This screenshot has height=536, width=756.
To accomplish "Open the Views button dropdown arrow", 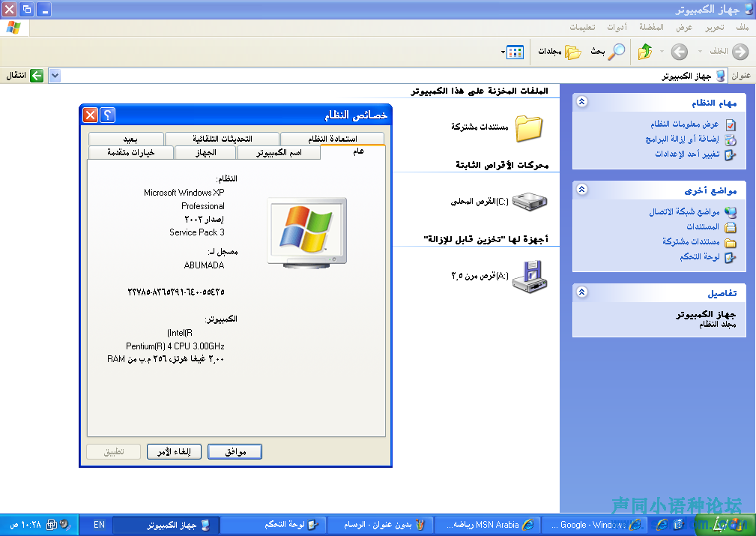I will pyautogui.click(x=504, y=52).
